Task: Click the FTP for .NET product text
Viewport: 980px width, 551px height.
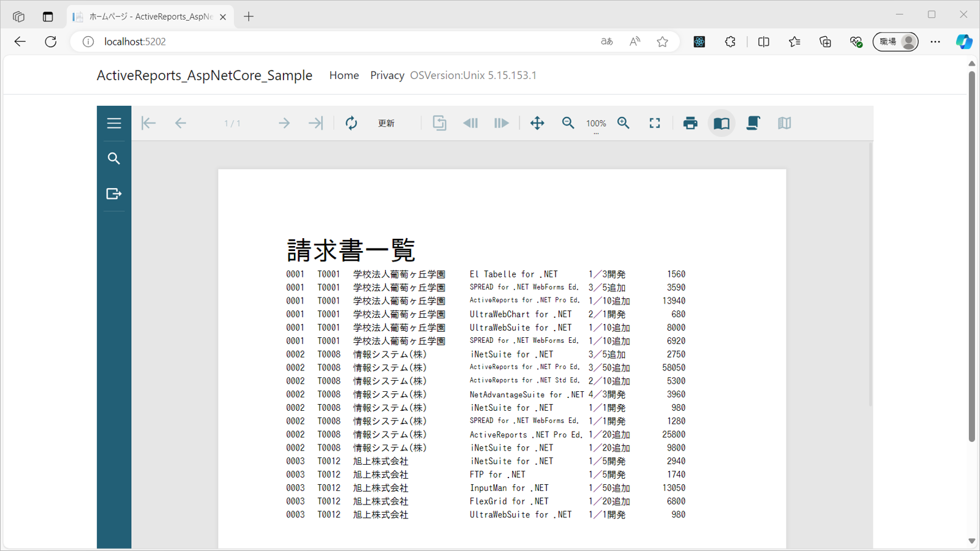Action: click(497, 474)
